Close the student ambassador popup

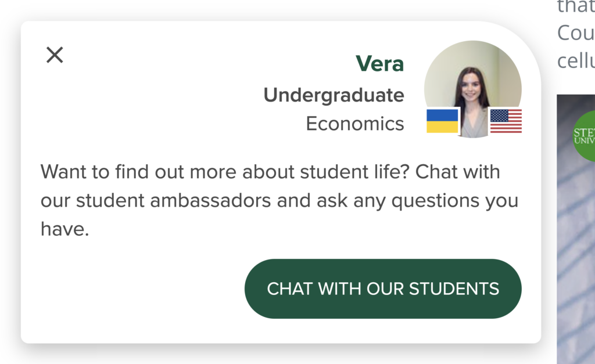(x=55, y=55)
